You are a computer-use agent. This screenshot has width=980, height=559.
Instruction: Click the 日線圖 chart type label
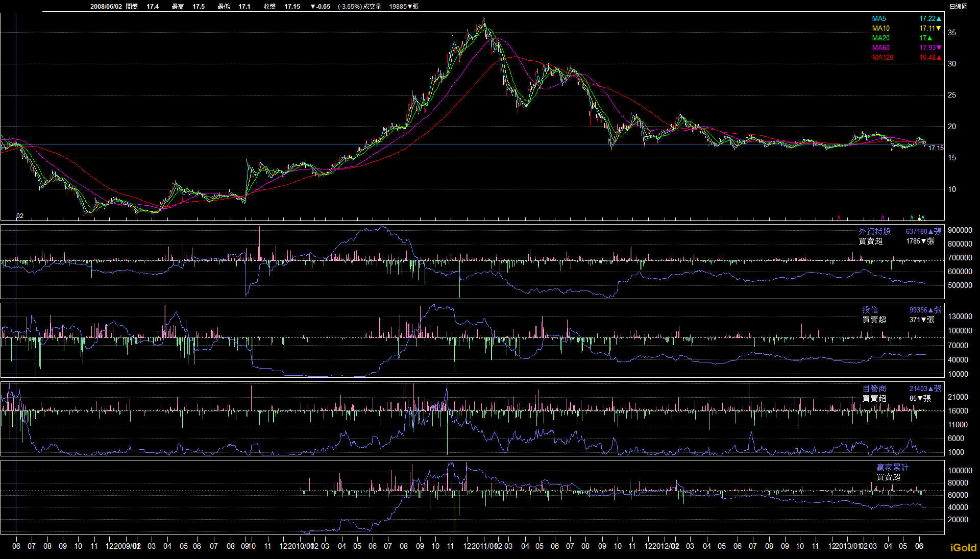959,6
